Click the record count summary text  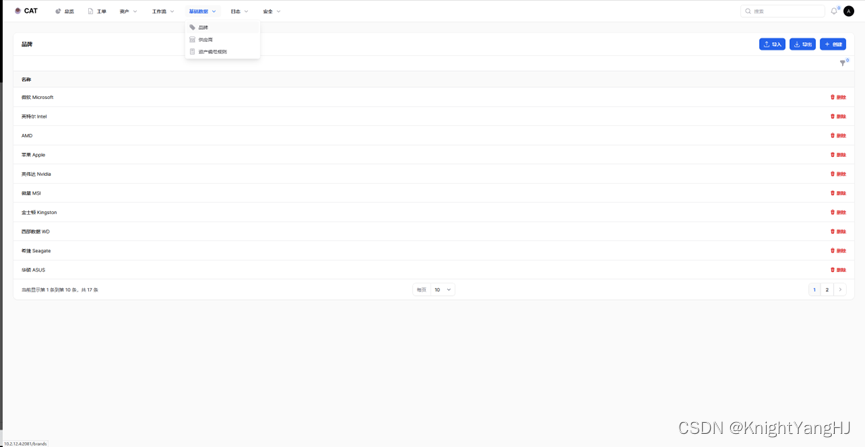(x=60, y=290)
